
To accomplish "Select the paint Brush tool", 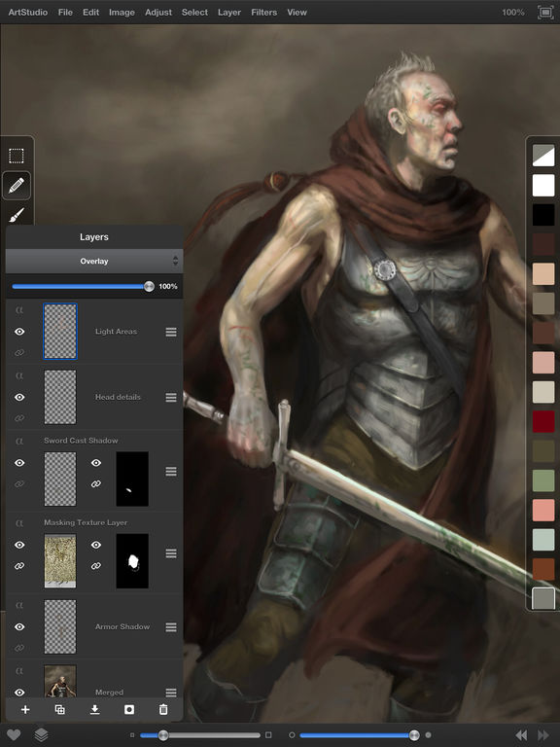I will tap(17, 215).
